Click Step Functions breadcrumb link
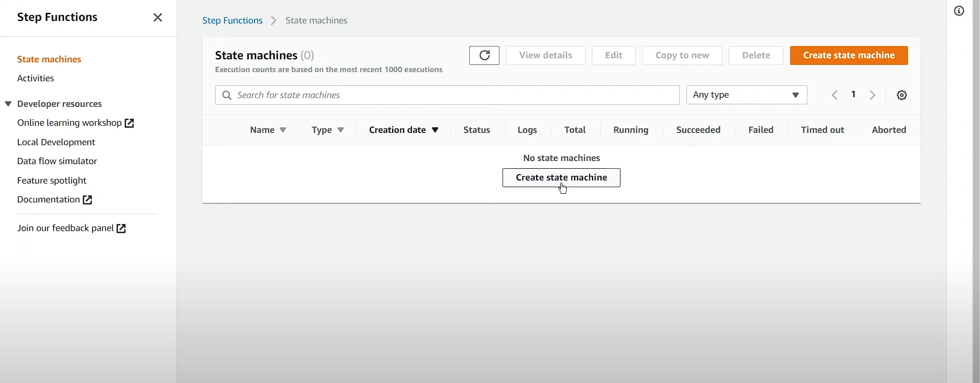 click(232, 20)
